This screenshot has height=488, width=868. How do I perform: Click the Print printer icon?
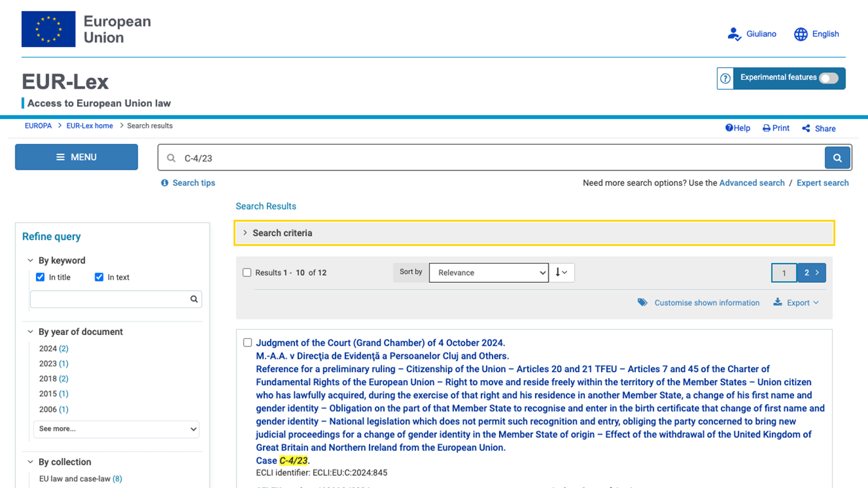click(x=766, y=128)
